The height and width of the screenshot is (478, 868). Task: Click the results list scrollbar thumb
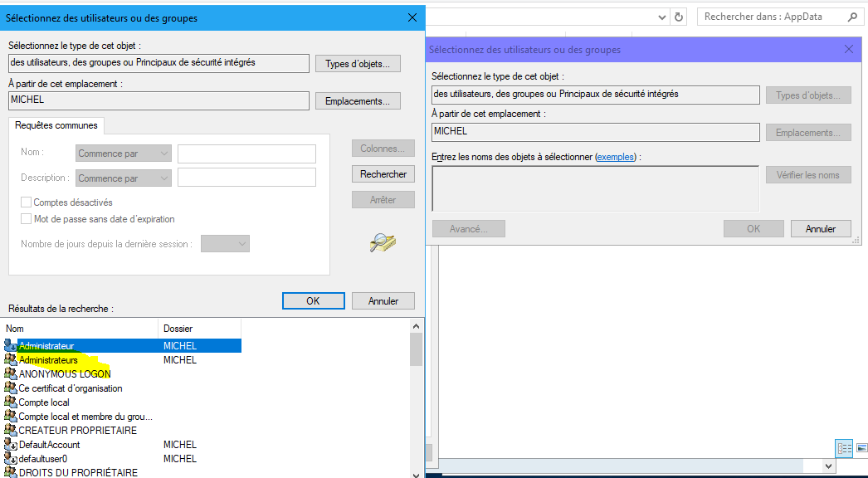click(x=417, y=349)
